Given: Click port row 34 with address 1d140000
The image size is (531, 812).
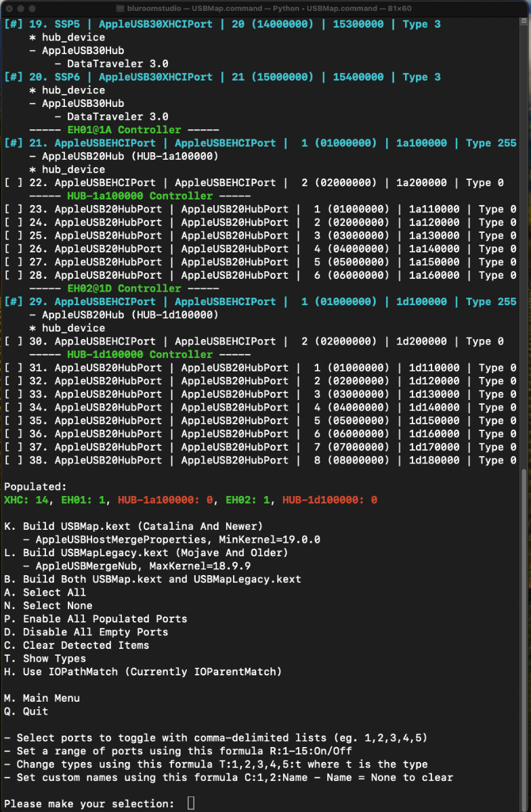Looking at the screenshot, I should click(260, 407).
